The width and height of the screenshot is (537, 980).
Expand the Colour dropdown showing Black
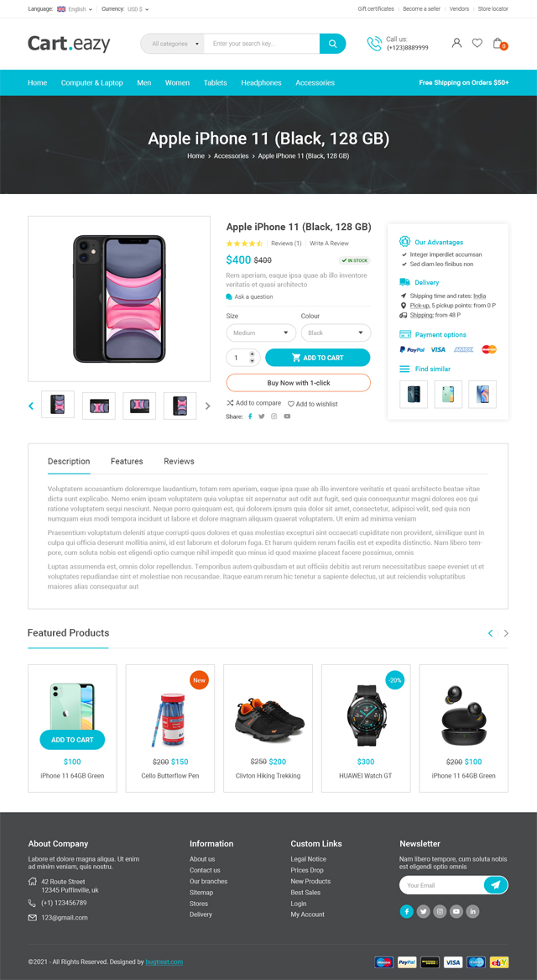tap(336, 333)
